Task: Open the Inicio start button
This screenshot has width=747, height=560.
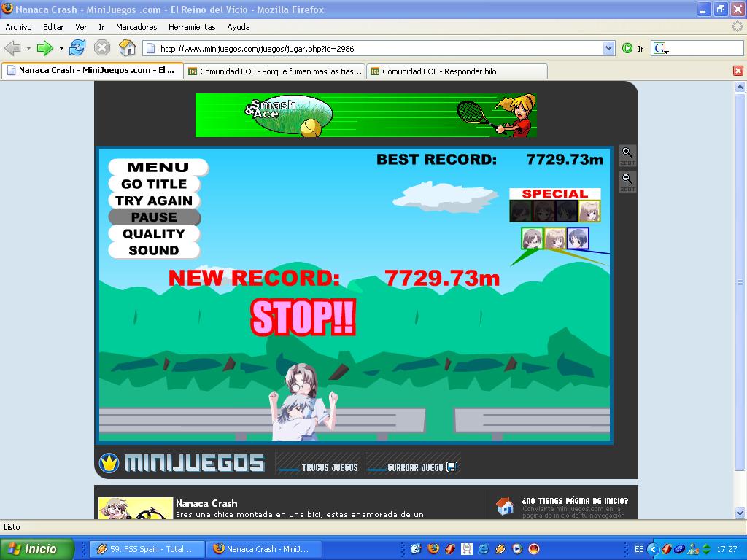Action: 37,548
